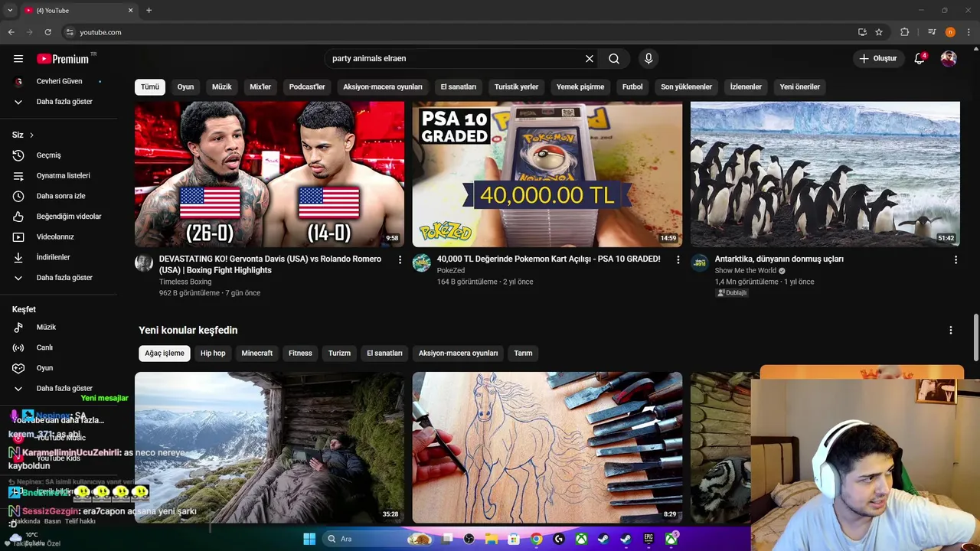Open the Chrome media control icon
The height and width of the screenshot is (551, 980).
(x=932, y=32)
